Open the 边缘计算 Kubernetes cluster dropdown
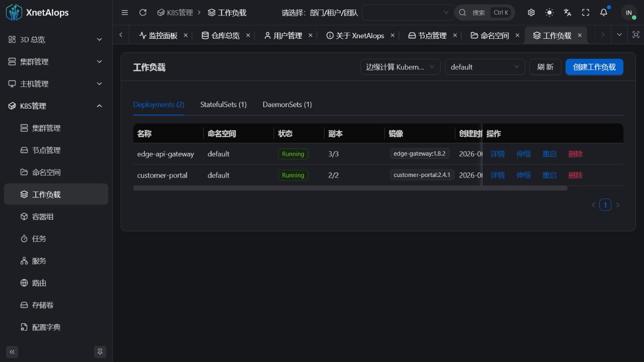The height and width of the screenshot is (362, 644). point(400,67)
